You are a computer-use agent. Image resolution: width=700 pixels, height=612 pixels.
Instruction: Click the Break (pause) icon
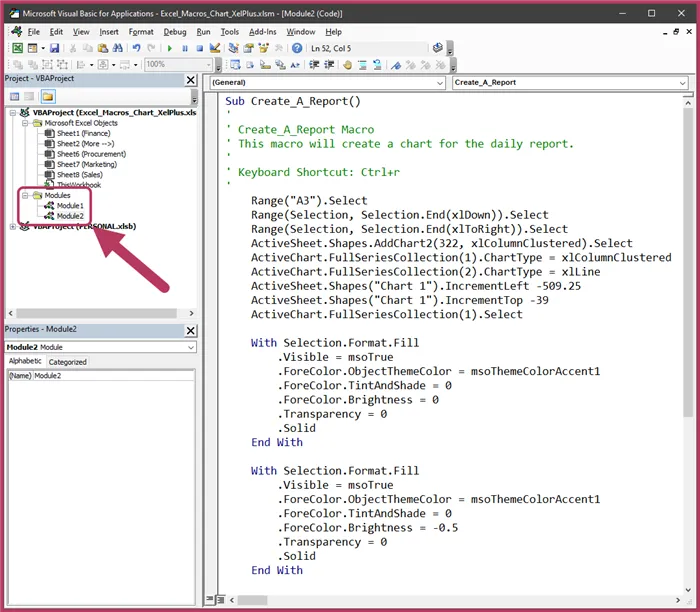pos(185,48)
